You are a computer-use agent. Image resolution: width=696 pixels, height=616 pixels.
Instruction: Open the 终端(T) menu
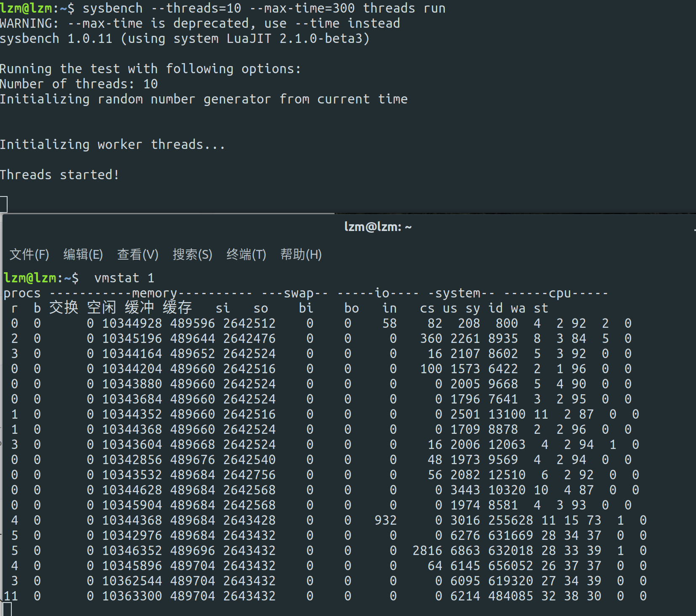click(x=246, y=254)
